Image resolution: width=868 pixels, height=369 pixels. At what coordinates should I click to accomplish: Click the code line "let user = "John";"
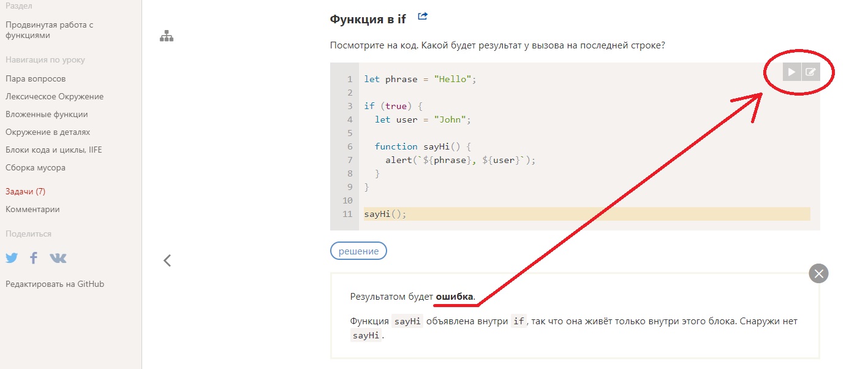pyautogui.click(x=423, y=120)
